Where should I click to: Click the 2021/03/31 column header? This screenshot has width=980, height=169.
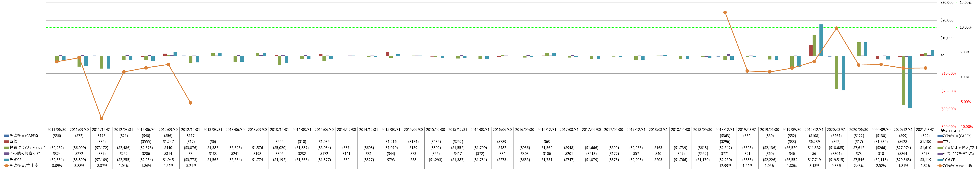coord(926,130)
